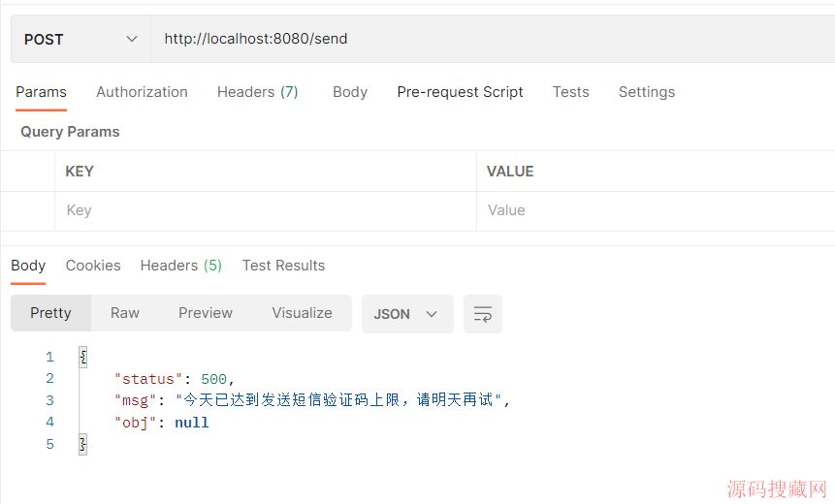Open the response Cookies tab
Viewport: 835px width, 504px height.
tap(93, 266)
